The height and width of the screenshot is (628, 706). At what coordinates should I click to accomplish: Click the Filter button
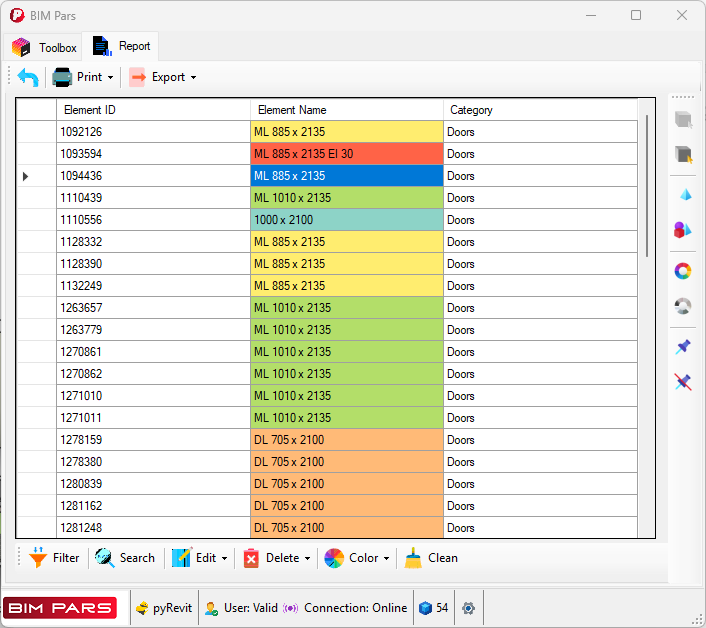click(54, 558)
